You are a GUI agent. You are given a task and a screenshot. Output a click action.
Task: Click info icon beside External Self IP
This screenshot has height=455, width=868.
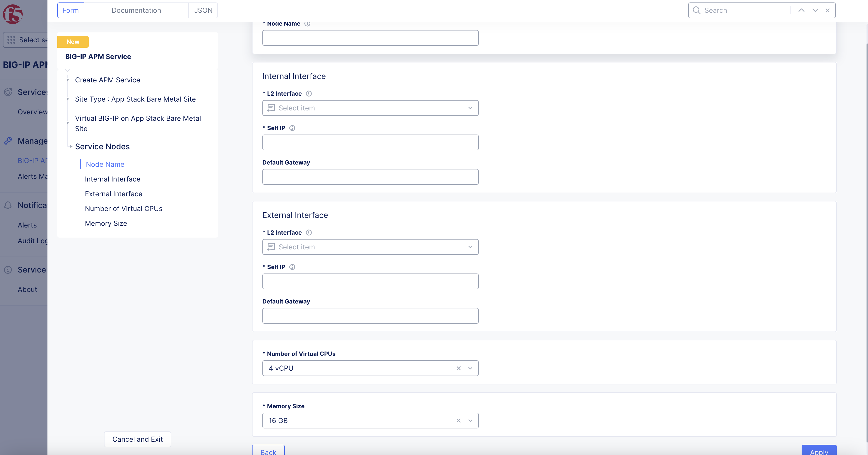coord(292,267)
